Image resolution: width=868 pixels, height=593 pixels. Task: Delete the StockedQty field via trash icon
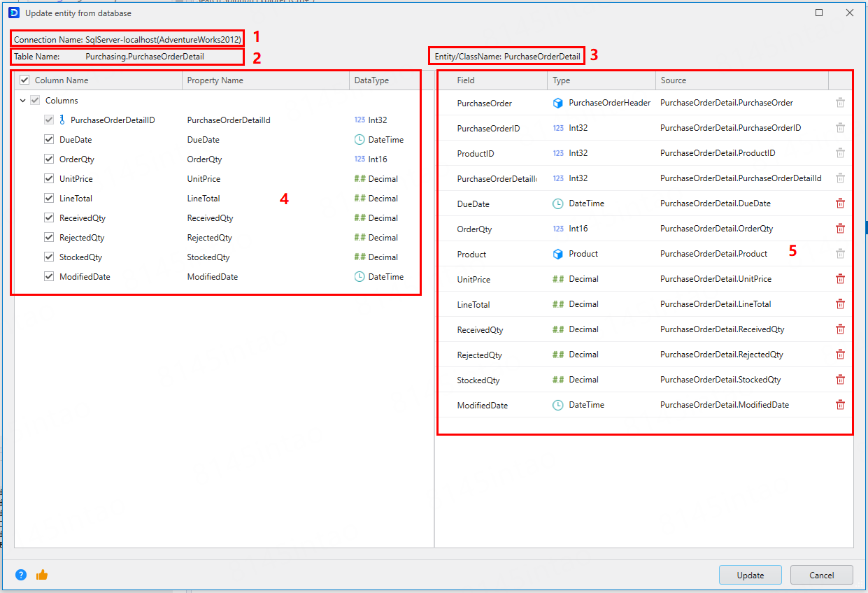840,380
